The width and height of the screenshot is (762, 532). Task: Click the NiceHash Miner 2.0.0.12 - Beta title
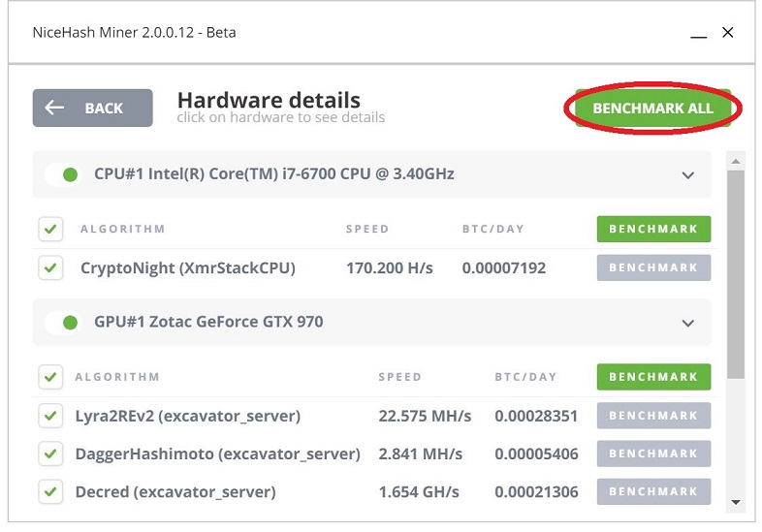[x=134, y=33]
